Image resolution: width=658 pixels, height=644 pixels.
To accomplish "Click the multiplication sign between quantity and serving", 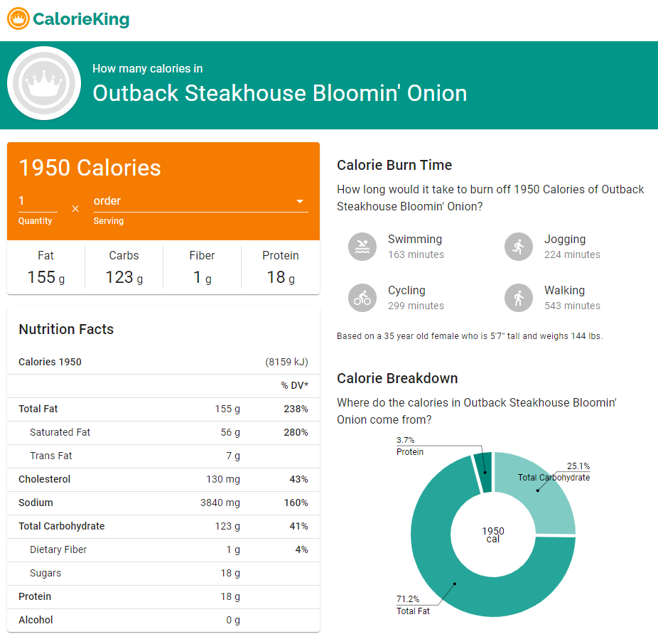I will (x=75, y=208).
